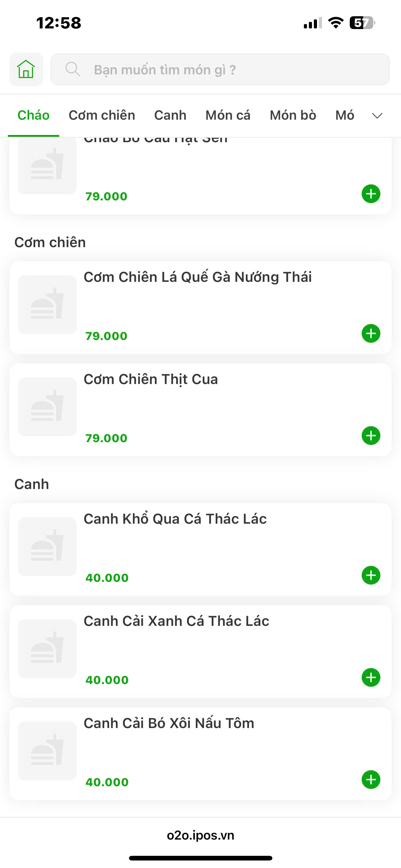Select the Cháo tab
This screenshot has width=401, height=868.
33,116
